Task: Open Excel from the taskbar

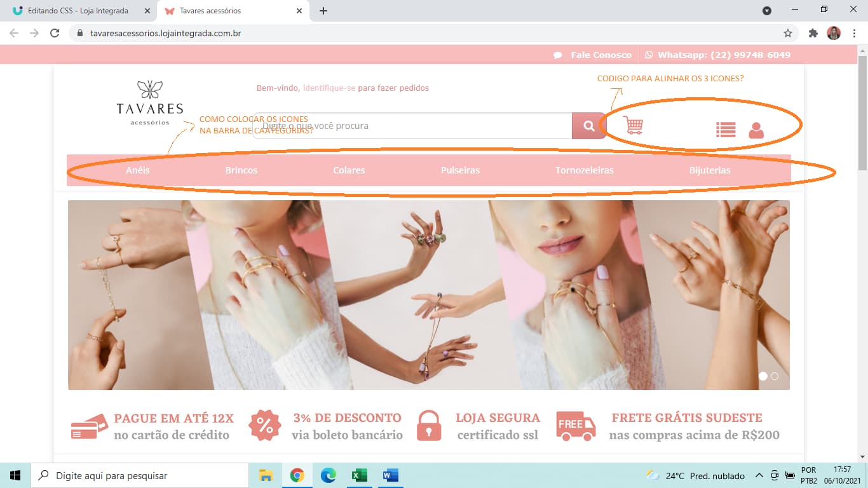Action: coord(360,475)
